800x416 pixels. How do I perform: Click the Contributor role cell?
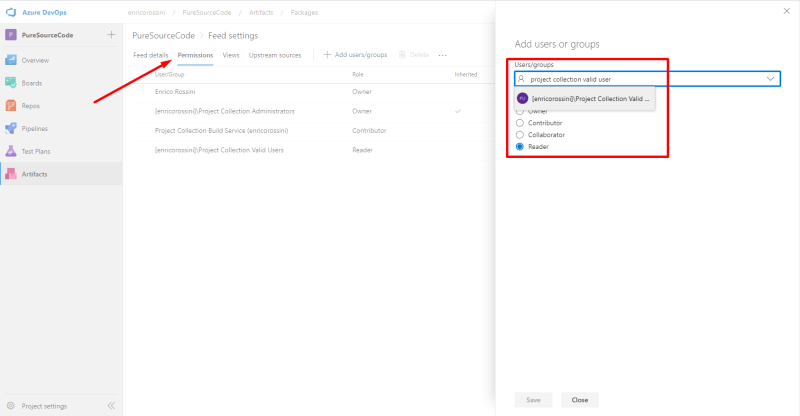[369, 131]
